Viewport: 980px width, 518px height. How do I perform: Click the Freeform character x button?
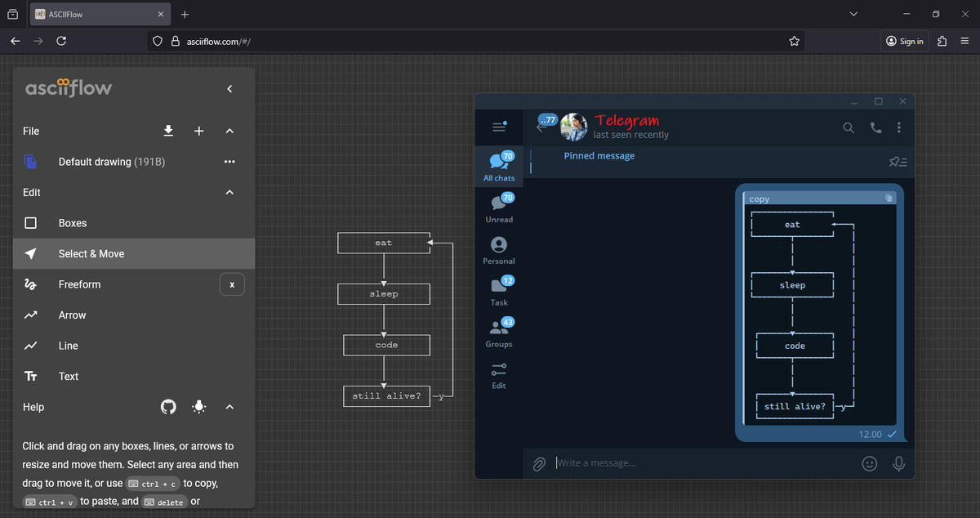pos(232,284)
